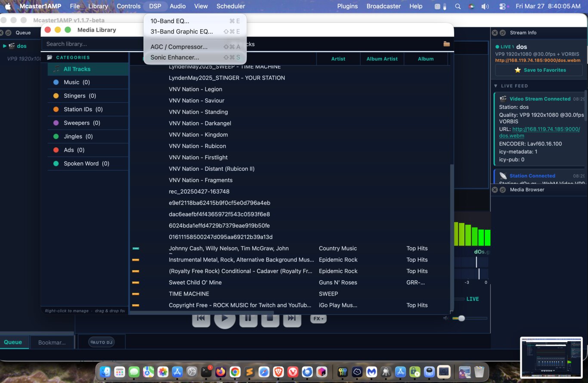Viewport: 588px width, 383px height.
Task: Open Finder from the Dock
Action: pyautogui.click(x=105, y=372)
